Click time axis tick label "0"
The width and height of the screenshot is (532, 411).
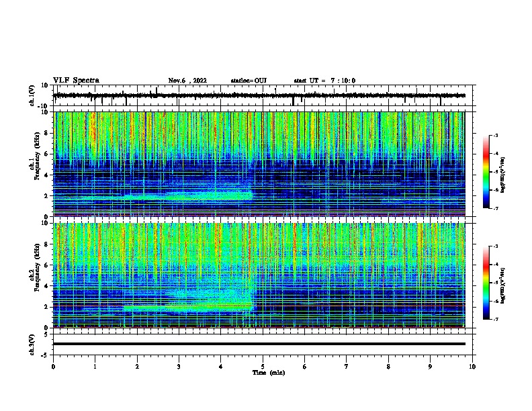(53, 367)
